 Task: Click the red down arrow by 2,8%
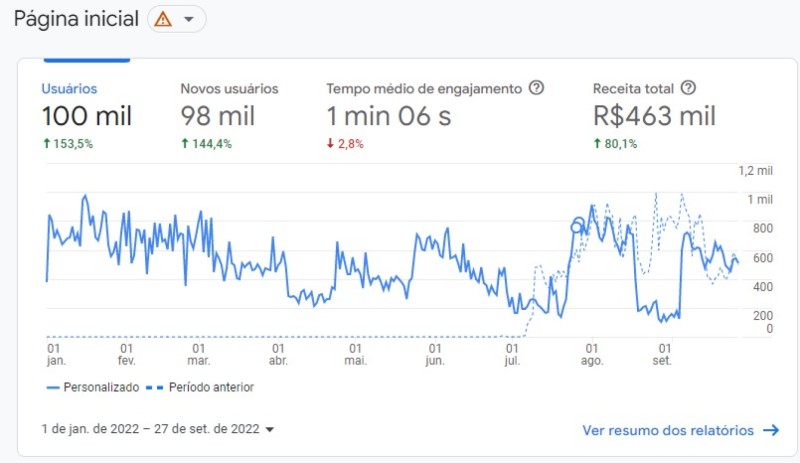point(330,143)
